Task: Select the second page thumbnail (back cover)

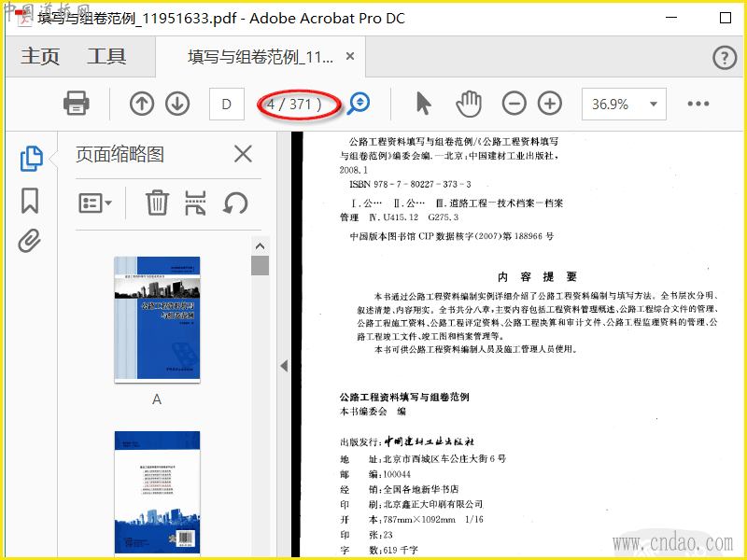Action: 157,494
